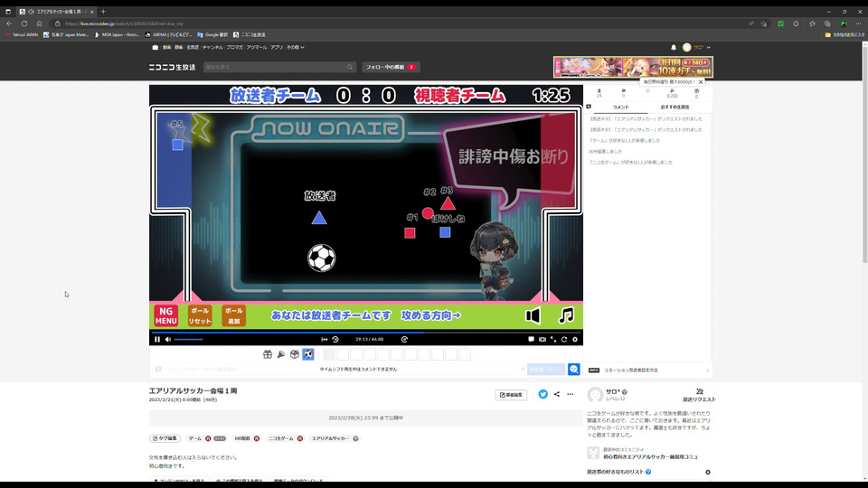Skip forward using the forward icon
The image size is (868, 488).
404,339
